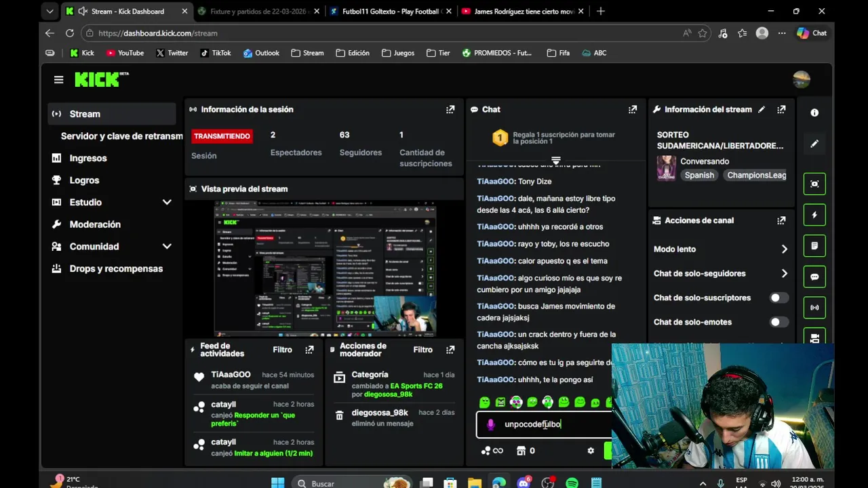868x488 pixels.
Task: Click the collapse arrow under gift subscription banner
Action: pos(555,161)
